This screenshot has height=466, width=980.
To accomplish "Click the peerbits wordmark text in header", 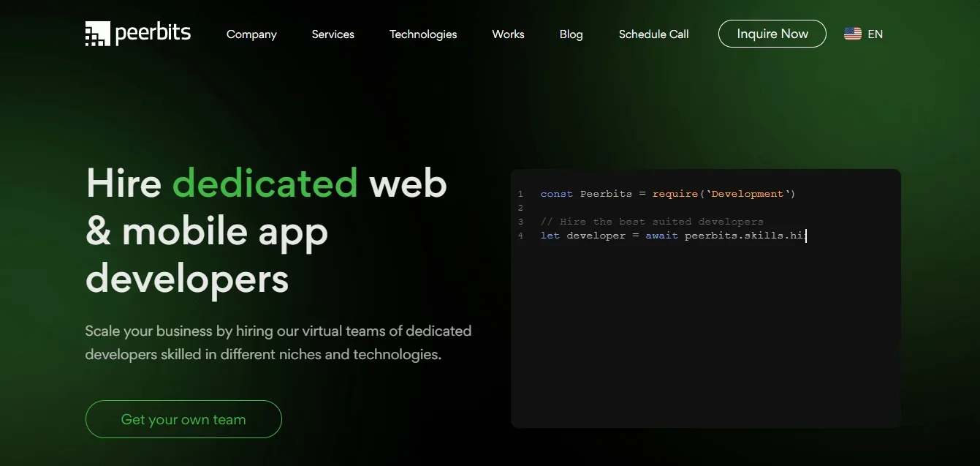I will tap(153, 33).
